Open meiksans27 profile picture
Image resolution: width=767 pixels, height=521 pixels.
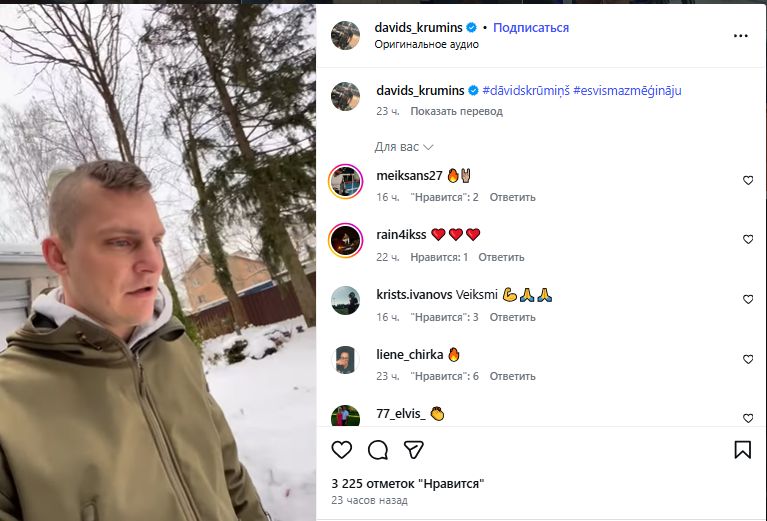tap(346, 180)
